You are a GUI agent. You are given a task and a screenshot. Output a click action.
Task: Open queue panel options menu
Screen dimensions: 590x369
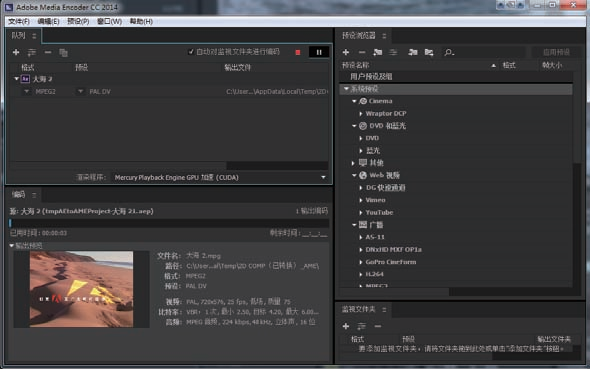tap(34, 36)
